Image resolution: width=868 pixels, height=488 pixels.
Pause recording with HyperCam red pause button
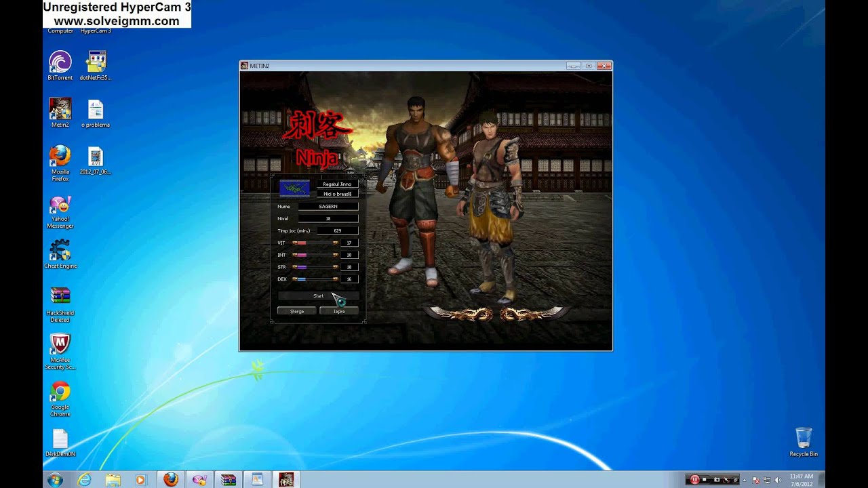coord(694,480)
